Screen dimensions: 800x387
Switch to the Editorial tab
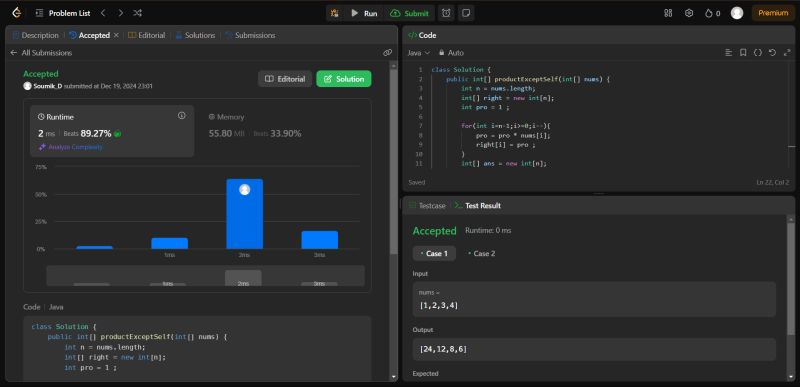click(146, 35)
